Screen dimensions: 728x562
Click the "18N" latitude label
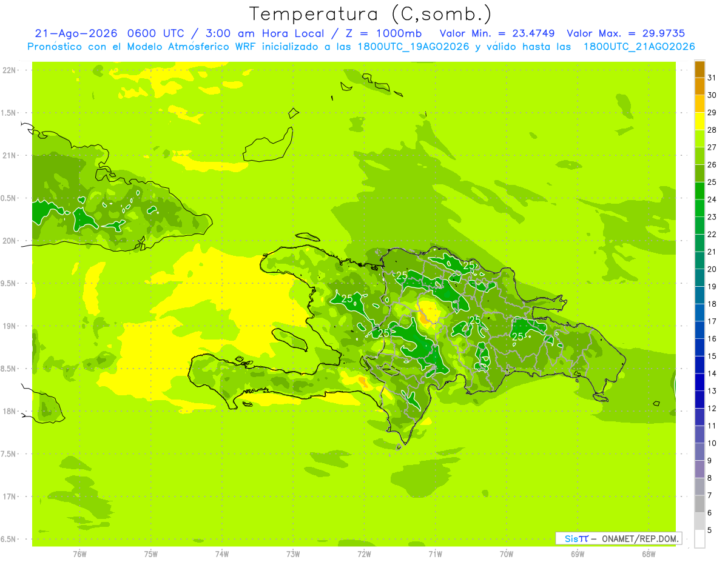pos(9,411)
